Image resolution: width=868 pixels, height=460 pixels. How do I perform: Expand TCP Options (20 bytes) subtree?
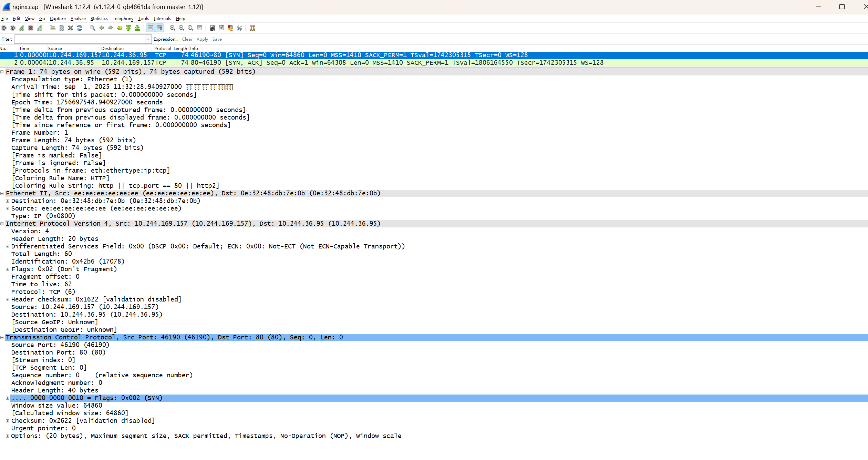pyautogui.click(x=7, y=436)
